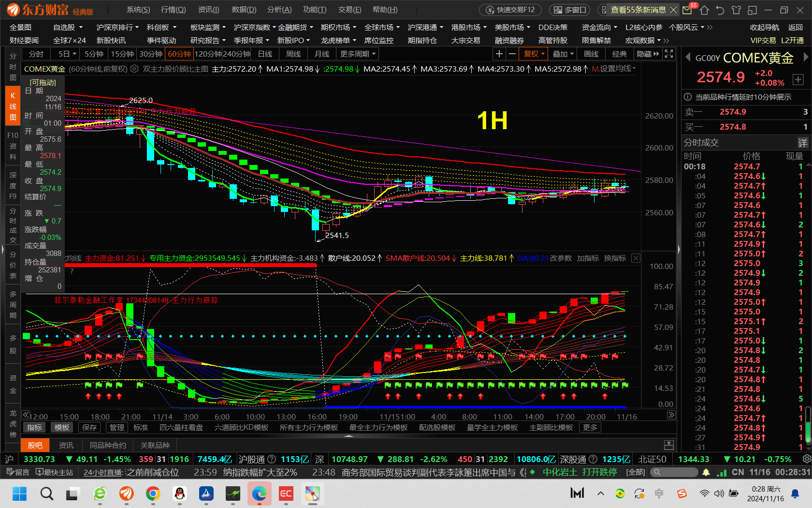812x508 pixels.
Task: Open Microsoft Edge in the taskbar
Action: click(260, 493)
